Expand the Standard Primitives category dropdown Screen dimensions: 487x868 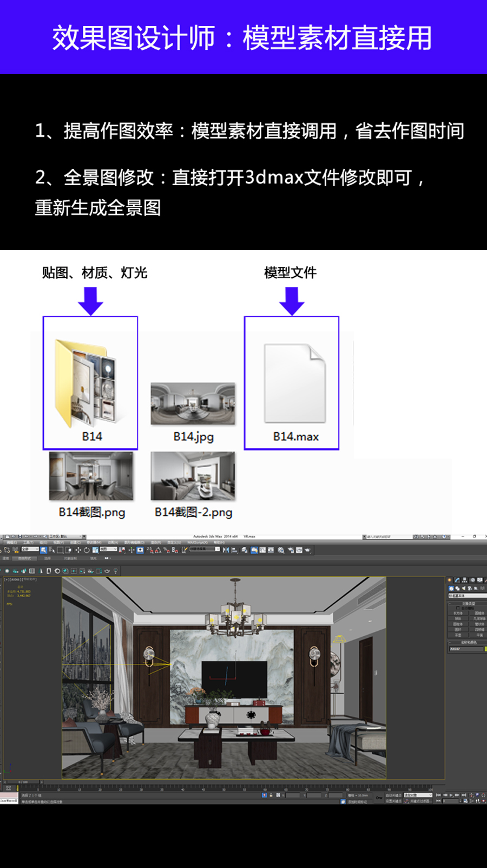coord(466,596)
